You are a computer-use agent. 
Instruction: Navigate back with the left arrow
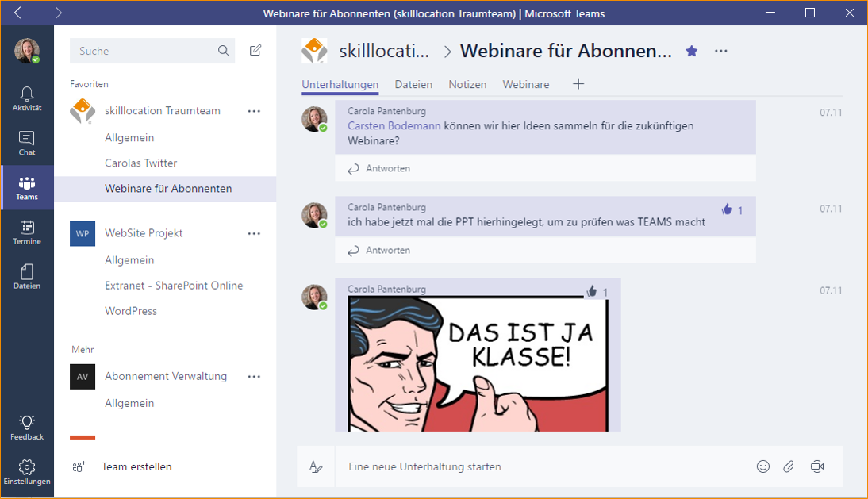[x=17, y=13]
